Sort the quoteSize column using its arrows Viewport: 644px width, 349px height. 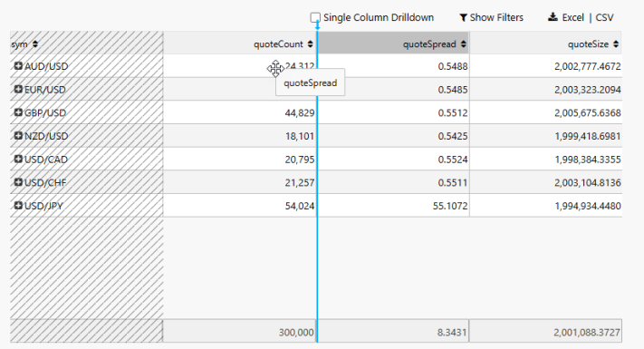point(616,44)
